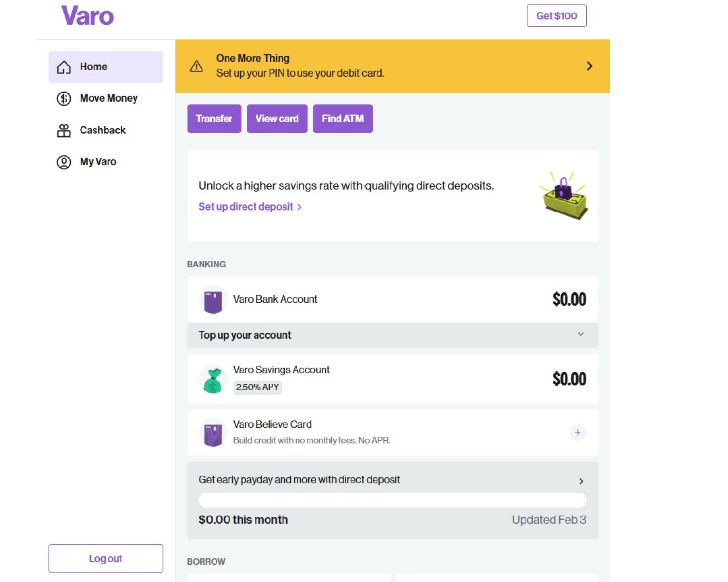Click the Move Money dollar icon
728x582 pixels.
64,98
